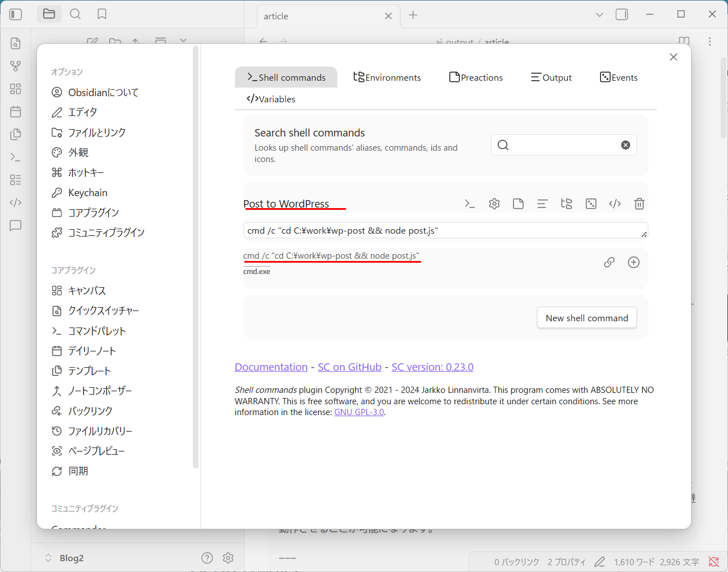Copy the shell command URI link icon
This screenshot has width=728, height=572.
[609, 262]
